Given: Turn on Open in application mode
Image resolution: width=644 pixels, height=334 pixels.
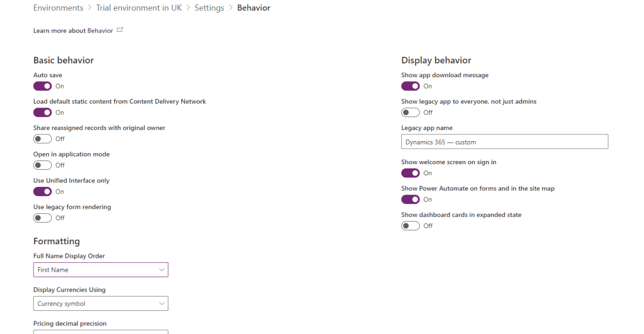Looking at the screenshot, I should [42, 165].
